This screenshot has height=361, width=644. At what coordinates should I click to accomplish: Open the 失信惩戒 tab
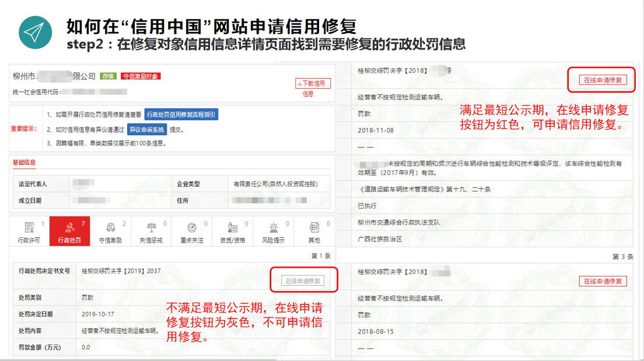tap(151, 232)
